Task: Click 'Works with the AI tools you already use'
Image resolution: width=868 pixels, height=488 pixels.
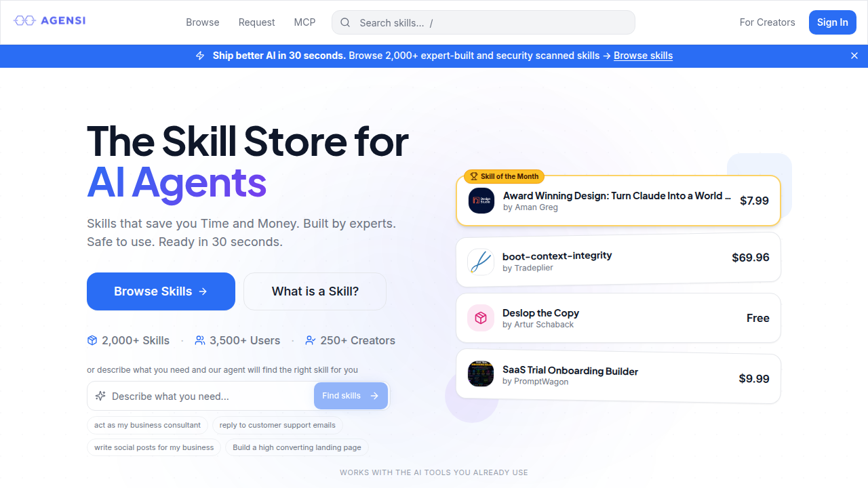Action: click(434, 472)
